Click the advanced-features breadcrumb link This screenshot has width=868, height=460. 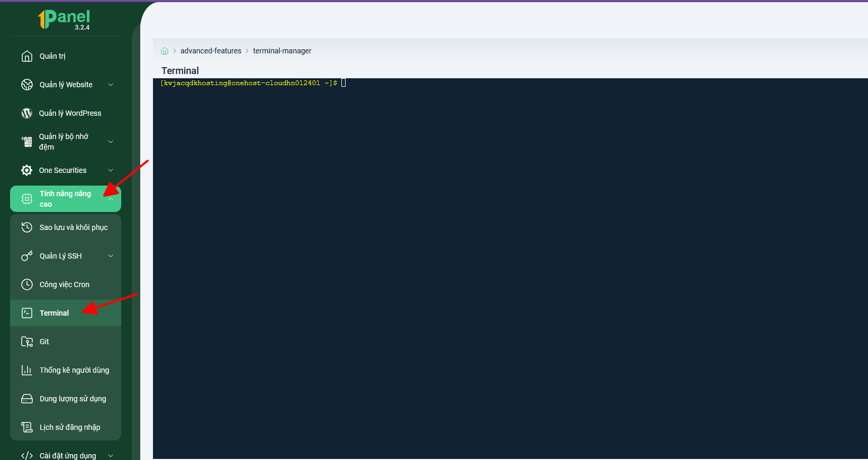(x=211, y=51)
